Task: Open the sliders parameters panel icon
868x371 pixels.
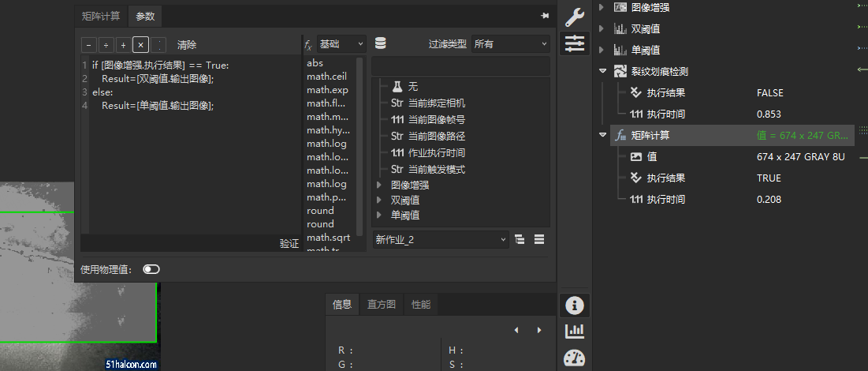Action: click(x=575, y=44)
